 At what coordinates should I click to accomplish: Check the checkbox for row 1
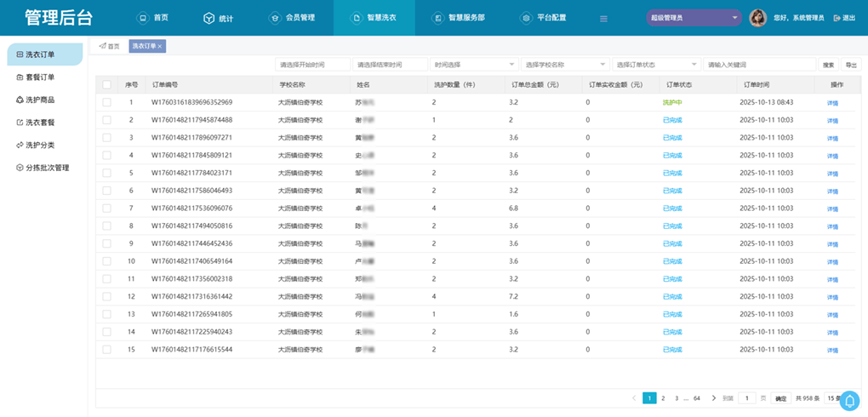pyautogui.click(x=106, y=102)
